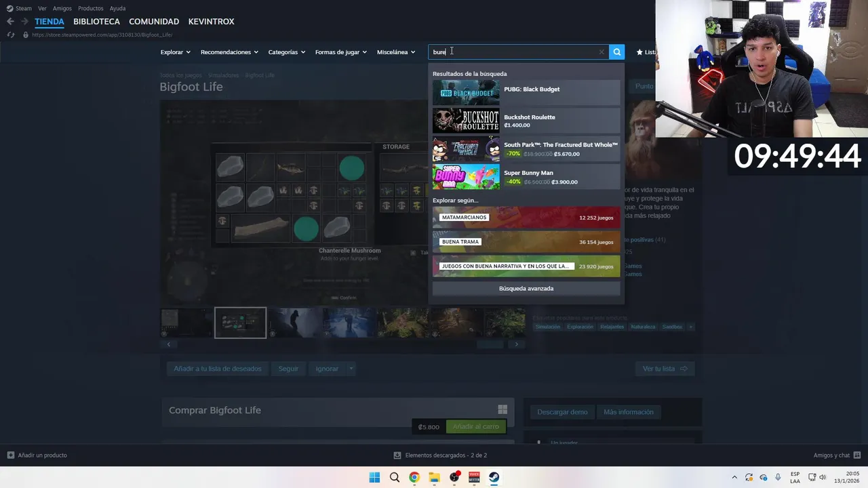Select Buckshot Roulette search result
868x488 pixels.
526,121
